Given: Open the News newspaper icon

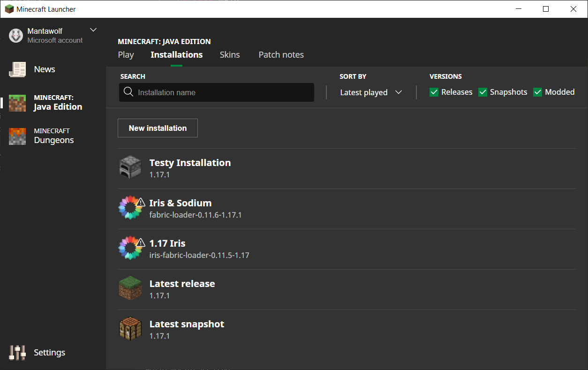Looking at the screenshot, I should click(x=17, y=69).
